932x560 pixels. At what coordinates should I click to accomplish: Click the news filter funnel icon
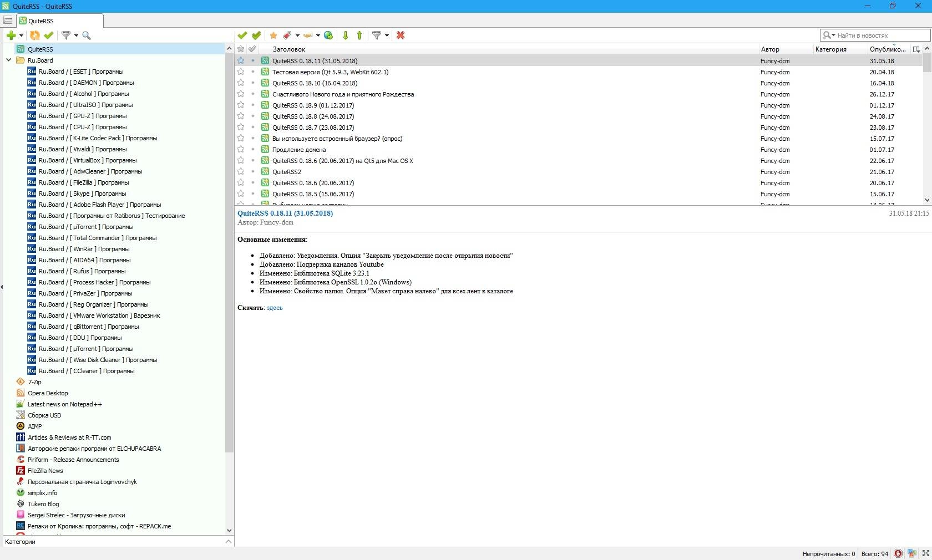[377, 35]
